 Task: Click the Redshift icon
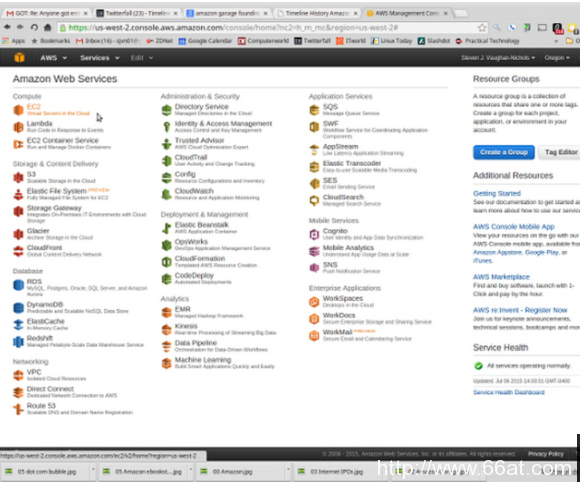(18, 342)
